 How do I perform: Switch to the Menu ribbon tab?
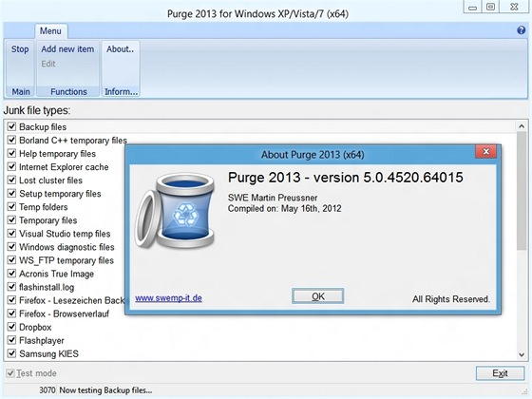pos(50,30)
